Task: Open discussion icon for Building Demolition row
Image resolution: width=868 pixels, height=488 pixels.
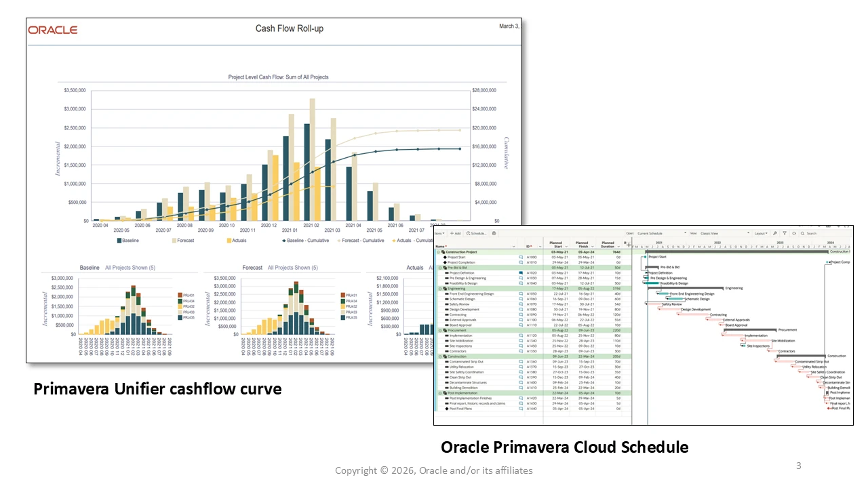Action: [x=521, y=388]
